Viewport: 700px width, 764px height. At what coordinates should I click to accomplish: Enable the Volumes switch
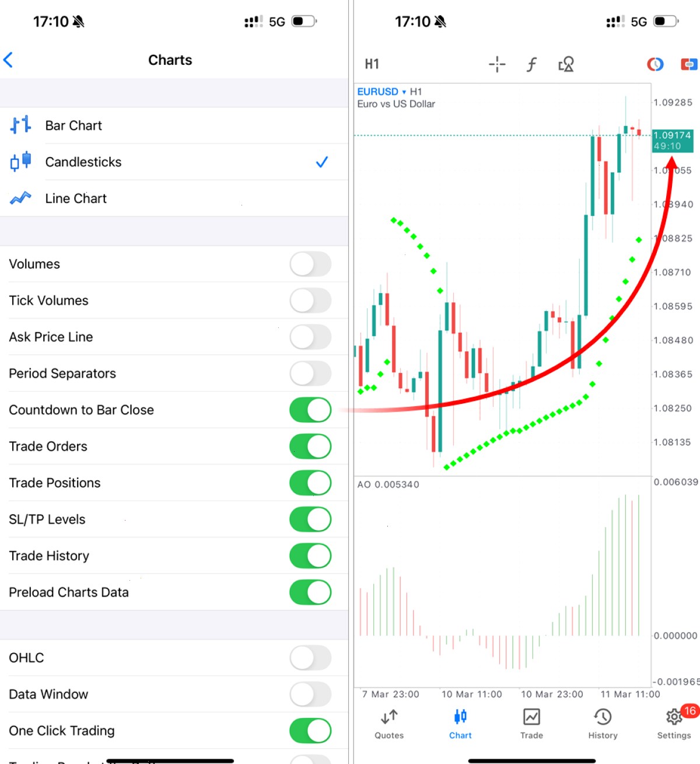[x=310, y=264]
